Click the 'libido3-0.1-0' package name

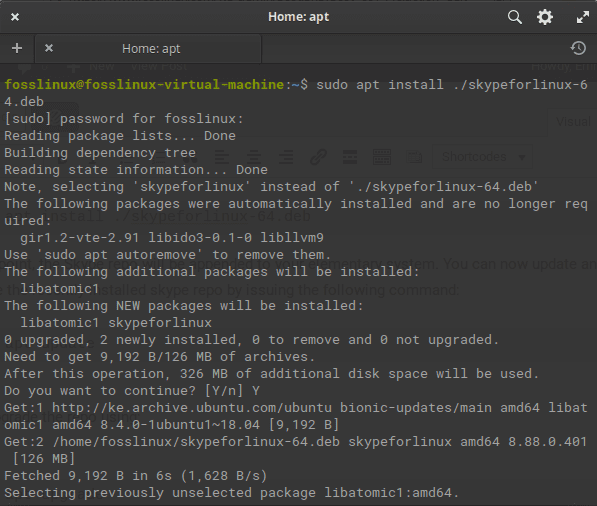pos(200,238)
